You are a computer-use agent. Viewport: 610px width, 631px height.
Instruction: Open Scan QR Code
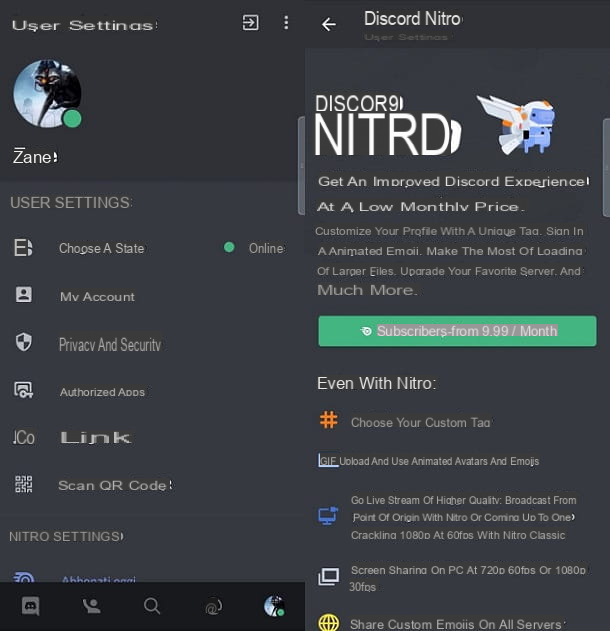(x=152, y=485)
